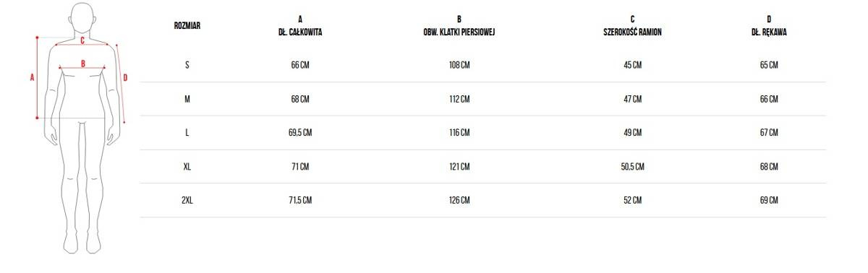The height and width of the screenshot is (273, 868).
Task: Click the 69 CM sleeve value
Action: point(769,200)
